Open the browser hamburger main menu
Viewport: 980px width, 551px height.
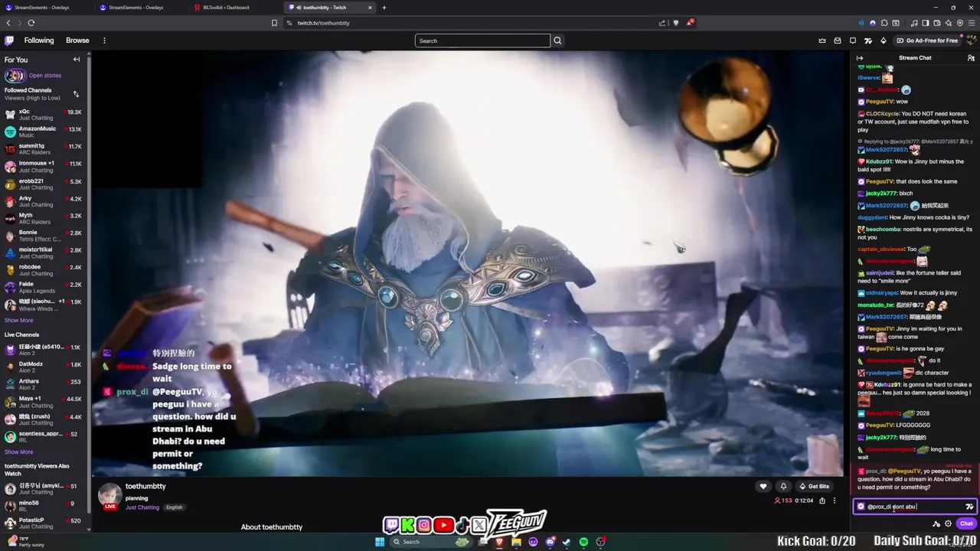click(972, 23)
